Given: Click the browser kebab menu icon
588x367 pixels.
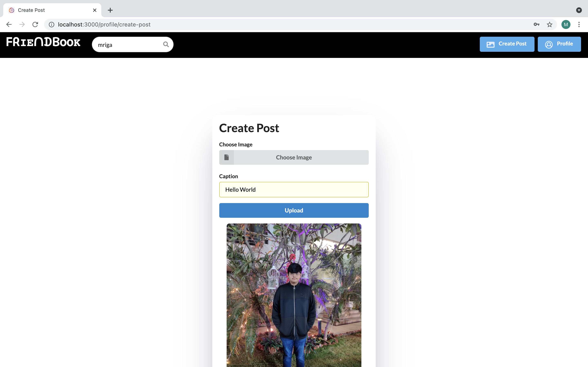Looking at the screenshot, I should click(x=580, y=24).
